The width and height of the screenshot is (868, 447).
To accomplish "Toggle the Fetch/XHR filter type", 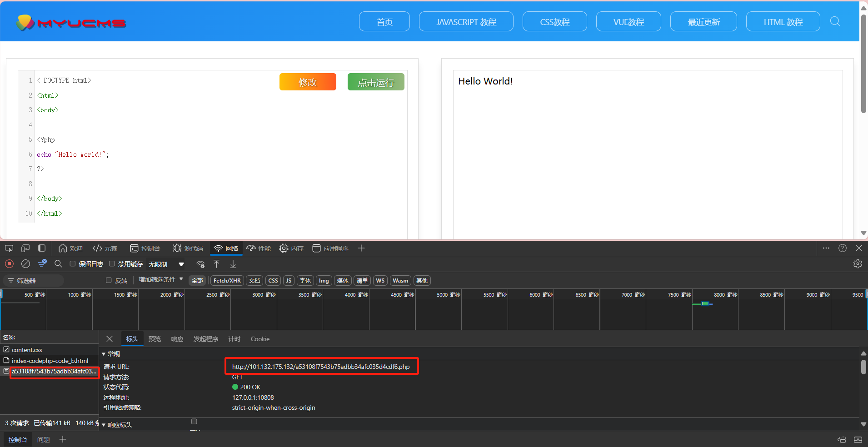I will pyautogui.click(x=227, y=280).
